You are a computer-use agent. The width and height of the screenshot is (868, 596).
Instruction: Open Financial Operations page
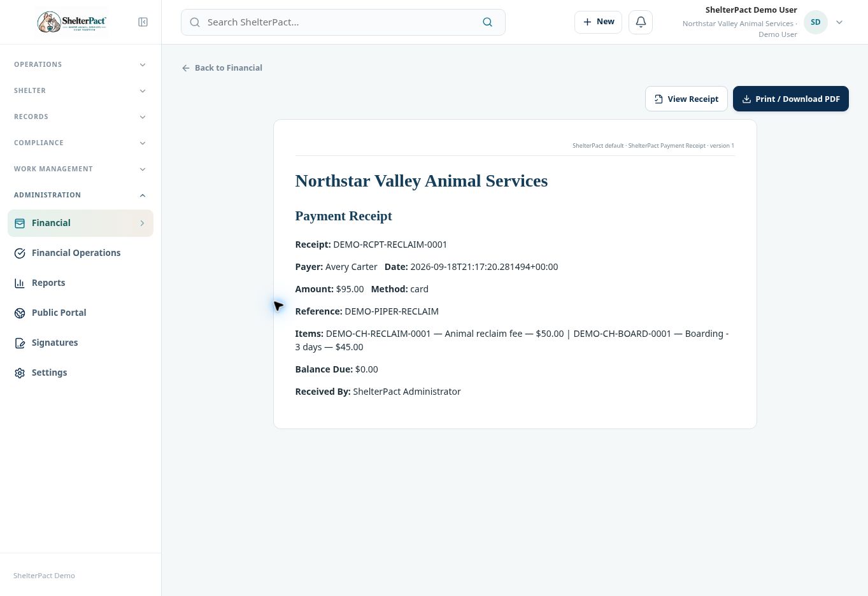coord(80,253)
